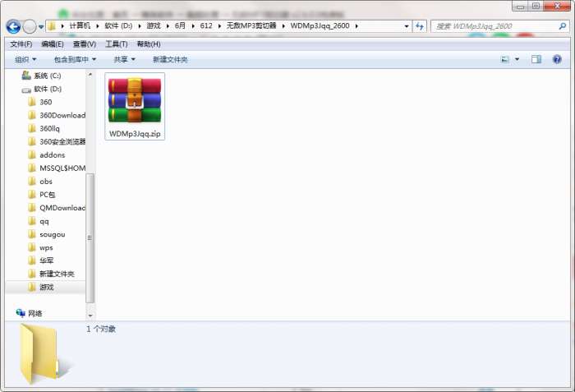The width and height of the screenshot is (575, 392).
Task: Open the view options dropdown arrow
Action: coord(517,59)
